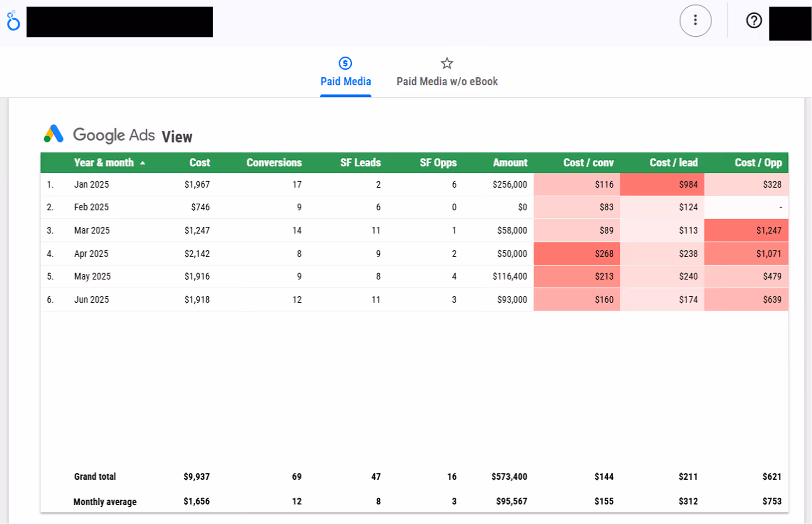The width and height of the screenshot is (812, 524).
Task: Click the help question mark icon
Action: [754, 20]
